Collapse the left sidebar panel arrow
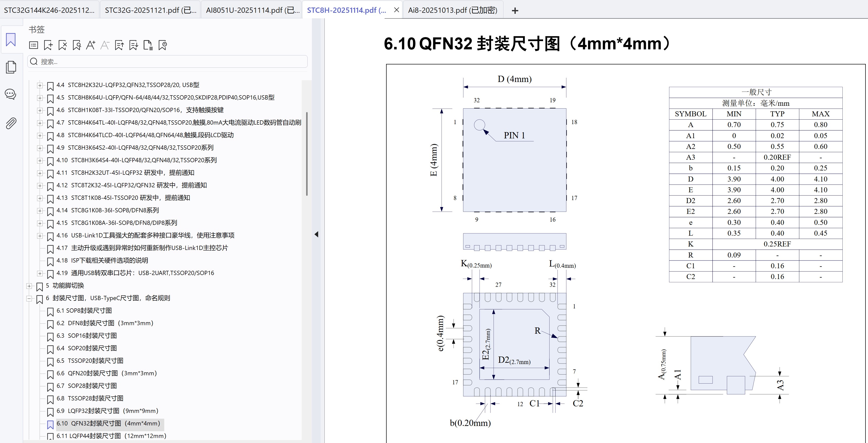Screen dimensions: 868x443 point(316,234)
